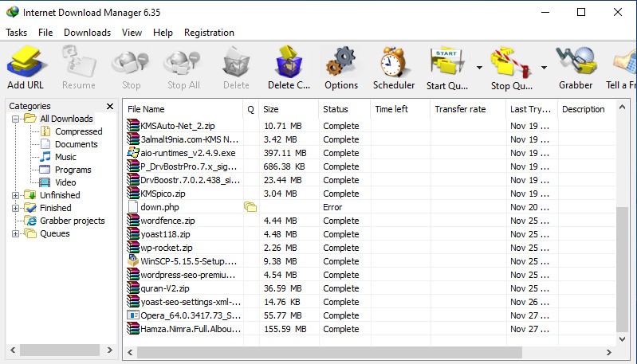The width and height of the screenshot is (637, 364).
Task: Select the Music category
Action: pyautogui.click(x=65, y=157)
